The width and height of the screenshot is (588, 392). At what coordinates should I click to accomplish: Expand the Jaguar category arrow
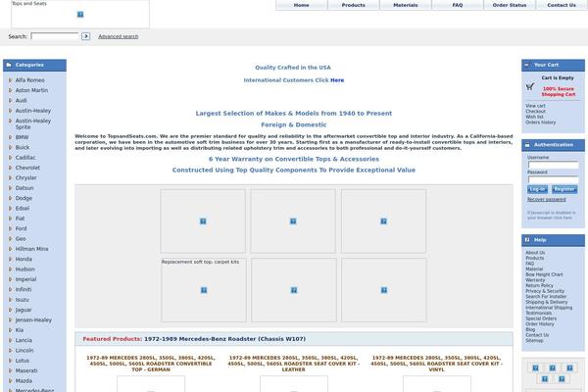point(10,310)
